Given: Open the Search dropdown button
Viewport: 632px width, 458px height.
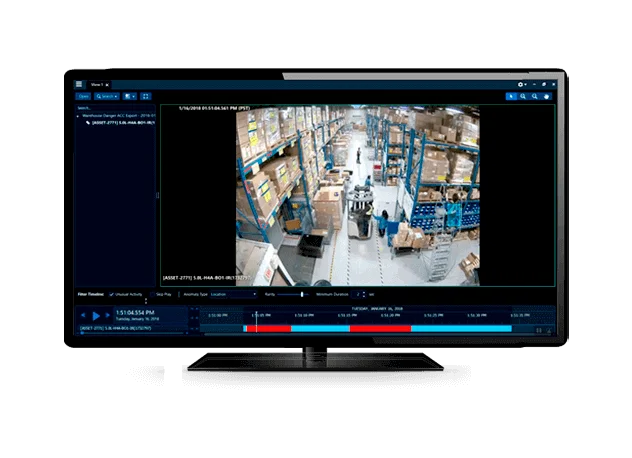Looking at the screenshot, I should click(106, 96).
